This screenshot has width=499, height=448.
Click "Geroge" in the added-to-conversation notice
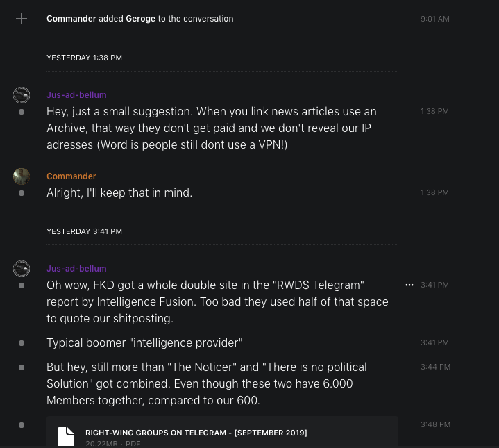(140, 19)
